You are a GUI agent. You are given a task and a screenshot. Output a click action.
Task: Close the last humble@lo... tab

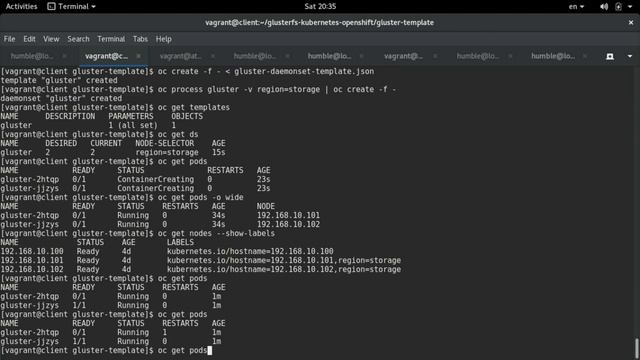[585, 56]
